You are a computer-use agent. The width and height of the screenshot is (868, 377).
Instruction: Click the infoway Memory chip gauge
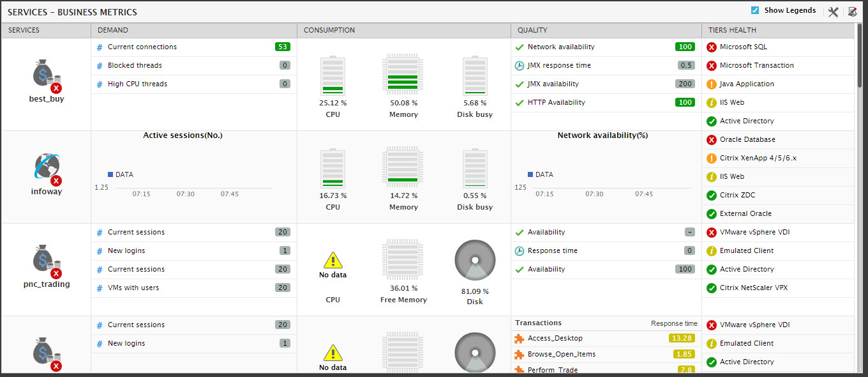tap(403, 168)
